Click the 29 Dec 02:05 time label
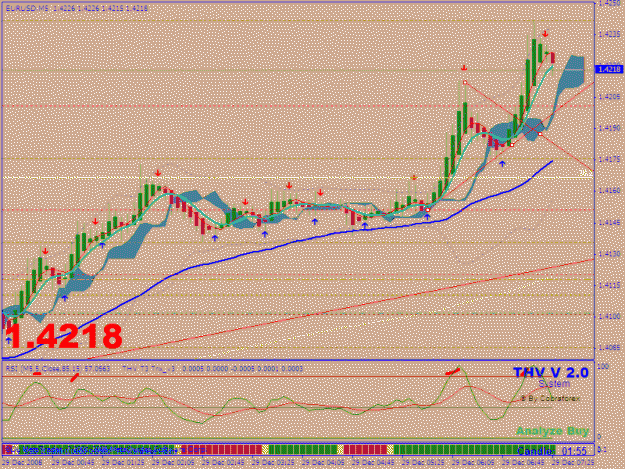This screenshot has width=625, height=469. (x=173, y=463)
